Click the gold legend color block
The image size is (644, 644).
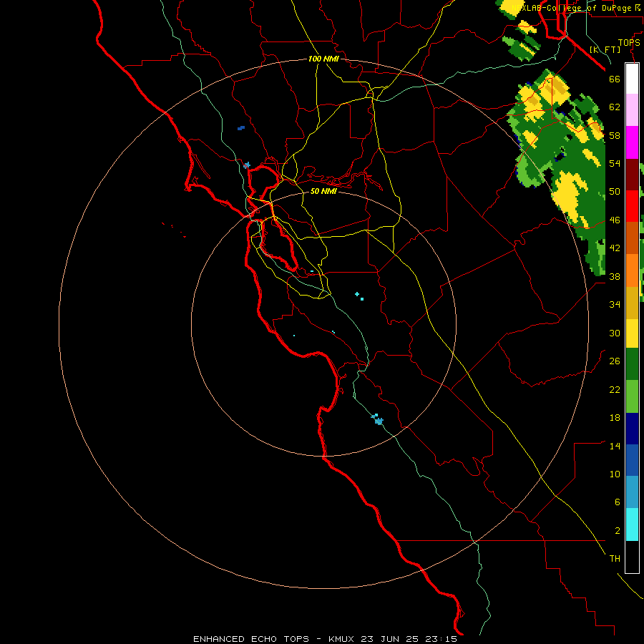[632, 303]
